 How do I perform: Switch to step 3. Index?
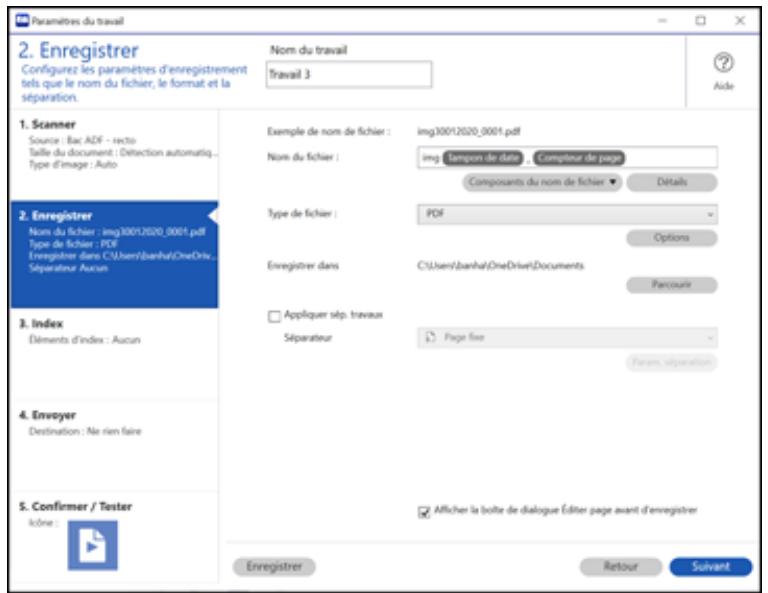115,354
